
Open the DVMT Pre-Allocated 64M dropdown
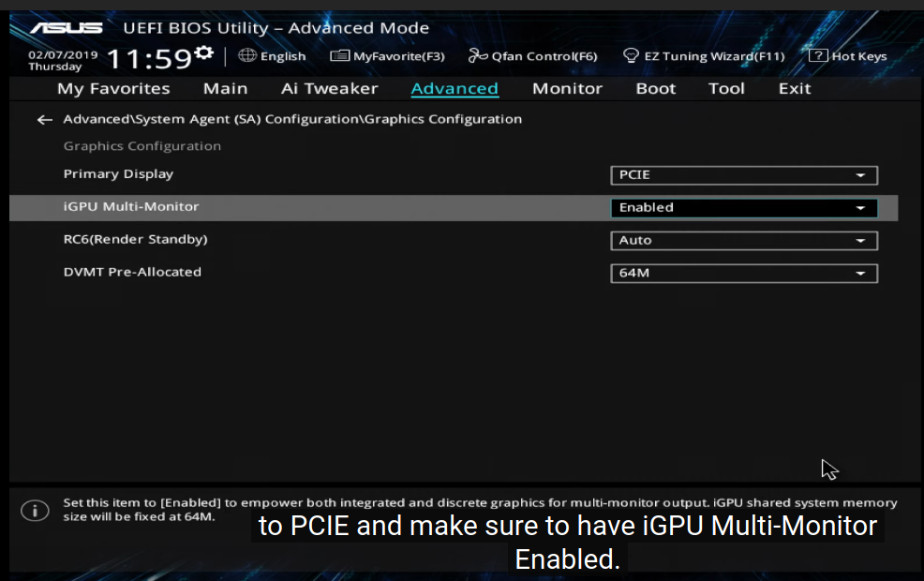click(x=744, y=273)
